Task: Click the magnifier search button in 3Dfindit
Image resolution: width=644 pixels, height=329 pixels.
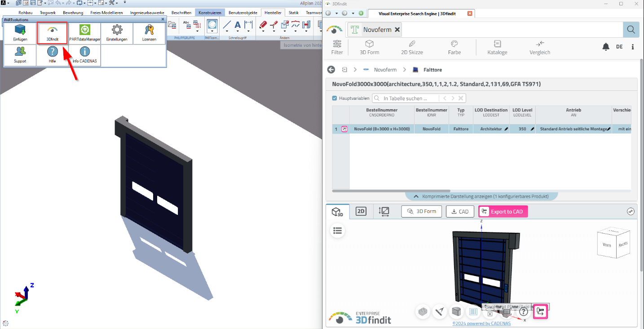Action: [631, 30]
